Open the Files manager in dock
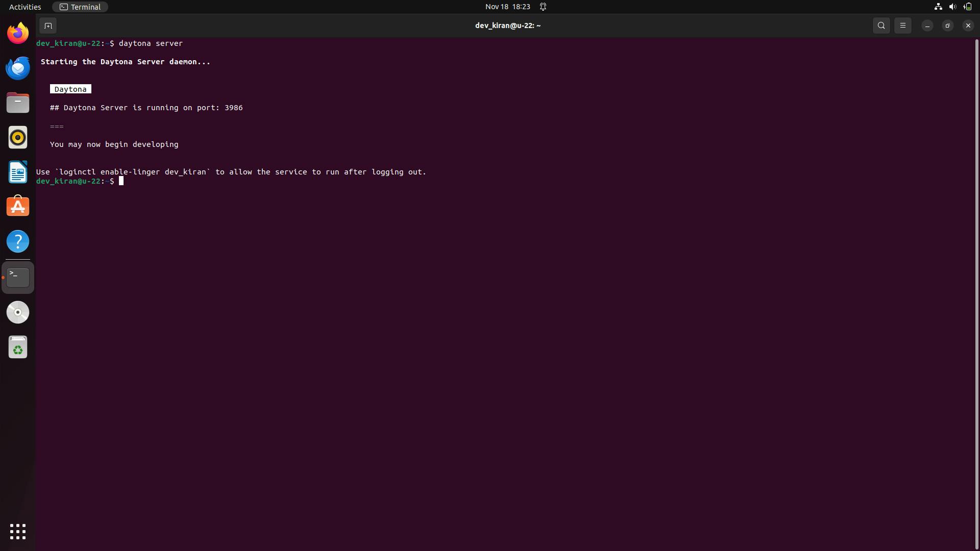Viewport: 980px width, 551px height. click(18, 103)
